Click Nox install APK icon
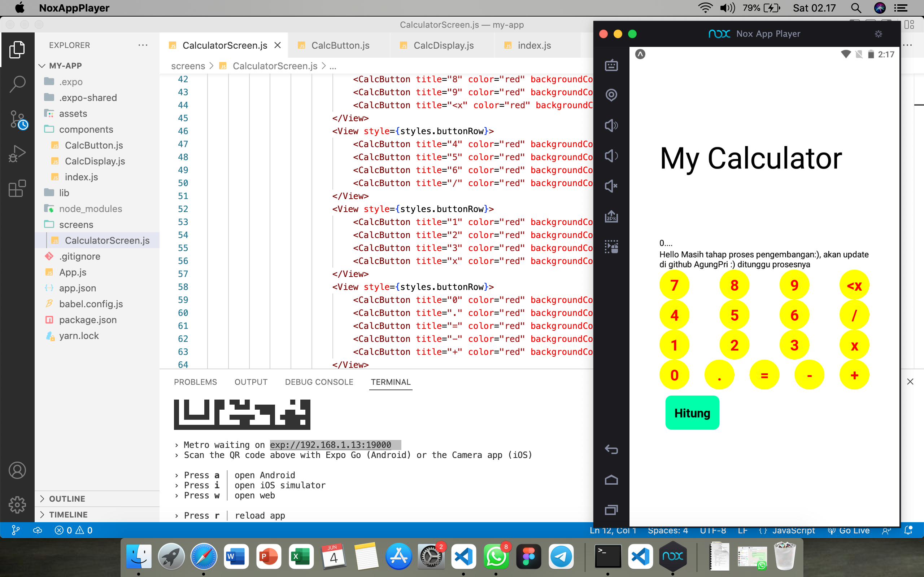 click(611, 216)
